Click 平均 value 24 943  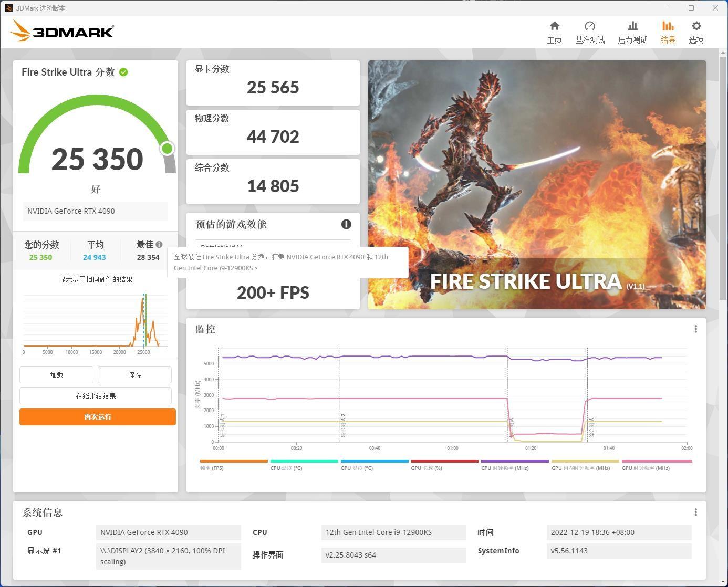pos(95,257)
